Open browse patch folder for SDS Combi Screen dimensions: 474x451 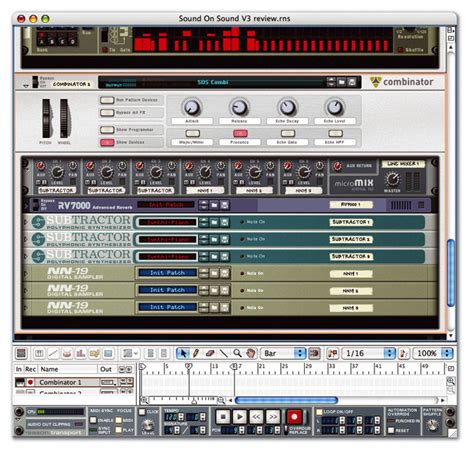pyautogui.click(x=342, y=82)
